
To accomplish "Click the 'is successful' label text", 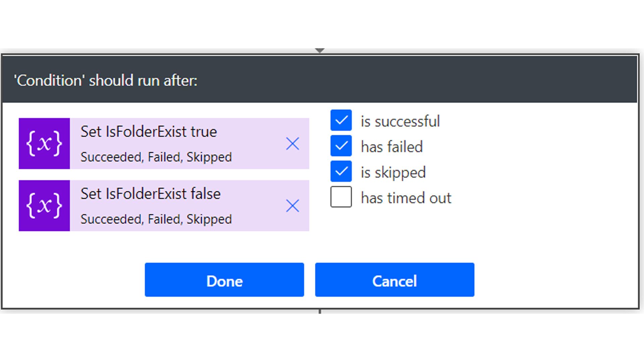I will coord(400,121).
